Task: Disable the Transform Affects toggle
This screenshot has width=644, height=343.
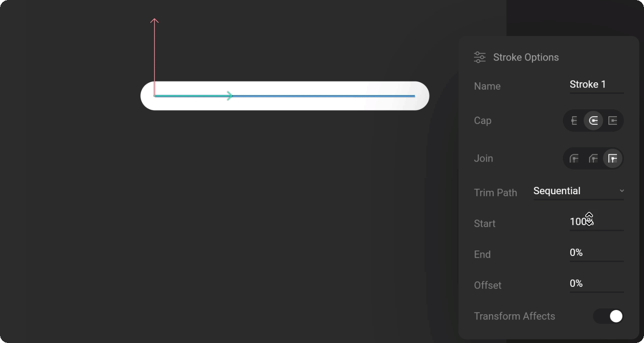Action: tap(608, 316)
